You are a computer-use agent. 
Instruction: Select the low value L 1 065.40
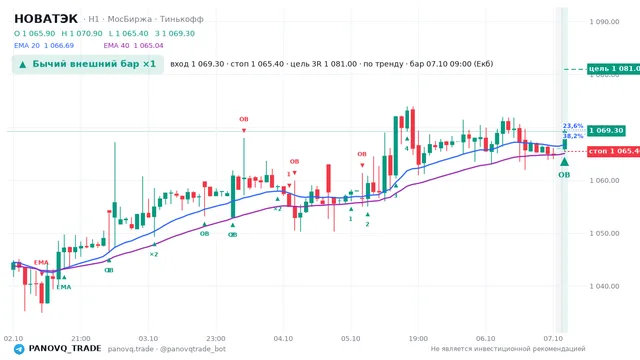tap(129, 33)
